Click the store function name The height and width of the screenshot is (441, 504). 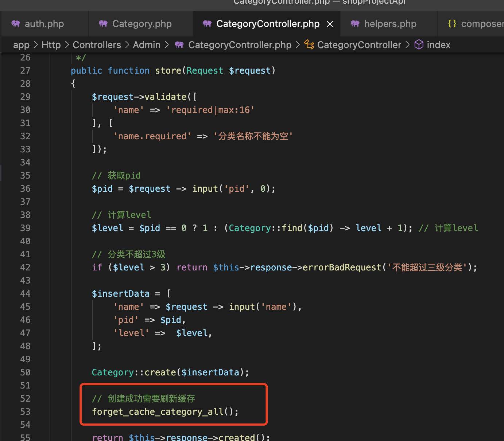[x=168, y=71]
